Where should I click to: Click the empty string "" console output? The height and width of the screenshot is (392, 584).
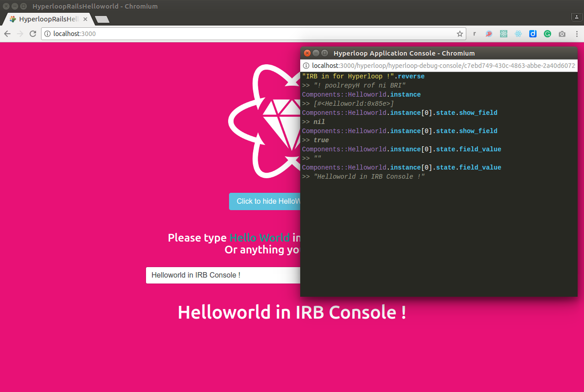point(318,158)
